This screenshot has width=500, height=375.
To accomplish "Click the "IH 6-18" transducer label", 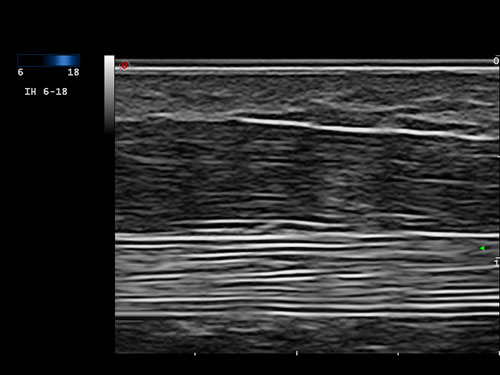I will (x=46, y=92).
